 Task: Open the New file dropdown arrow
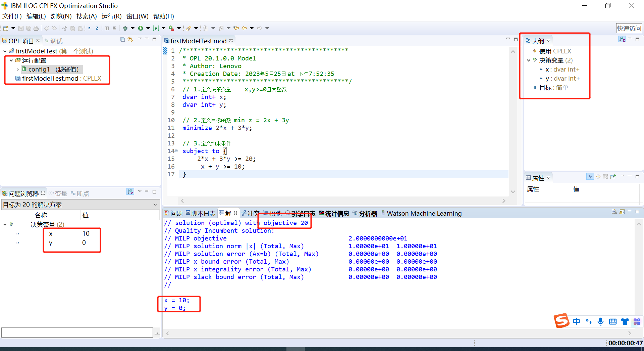click(x=13, y=28)
